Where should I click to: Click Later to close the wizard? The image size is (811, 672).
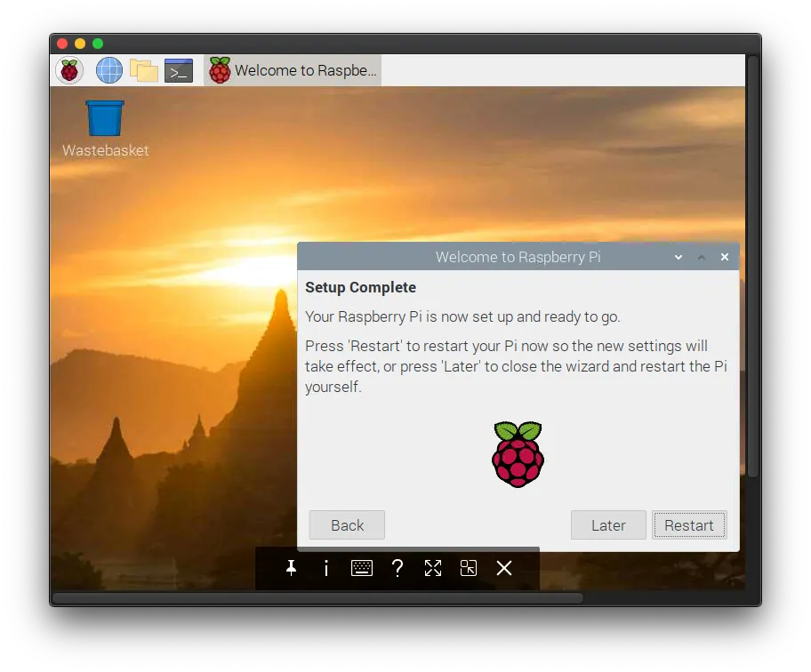[x=608, y=525]
